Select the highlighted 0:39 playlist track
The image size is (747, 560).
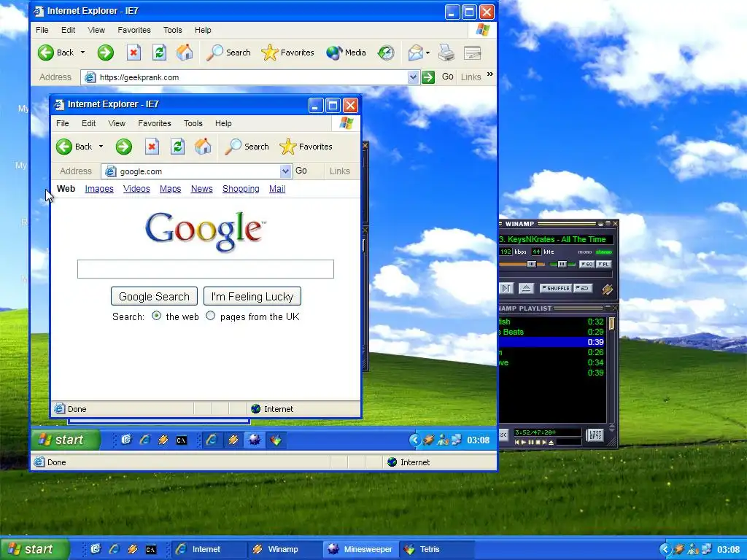[552, 342]
